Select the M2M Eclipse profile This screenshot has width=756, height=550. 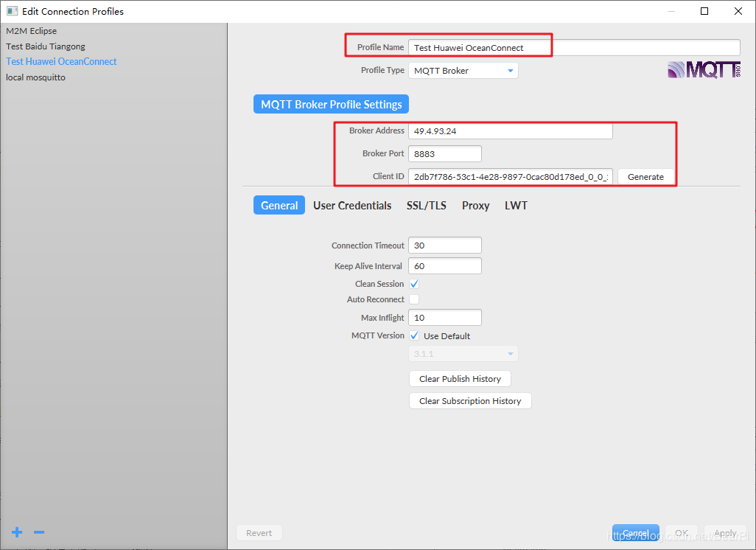[x=32, y=31]
